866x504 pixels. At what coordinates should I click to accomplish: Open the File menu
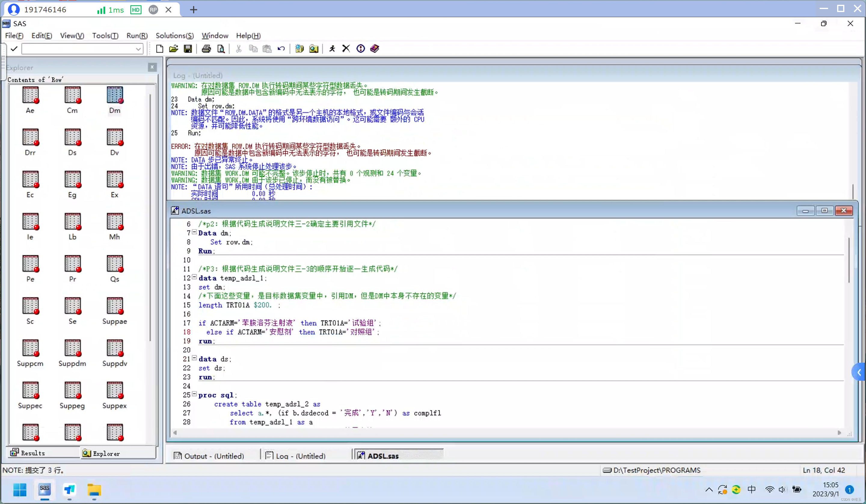(14, 36)
